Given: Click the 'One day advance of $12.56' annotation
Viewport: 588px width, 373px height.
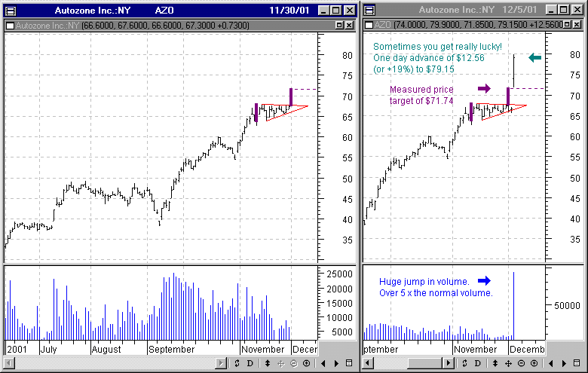Looking at the screenshot, I should click(429, 58).
